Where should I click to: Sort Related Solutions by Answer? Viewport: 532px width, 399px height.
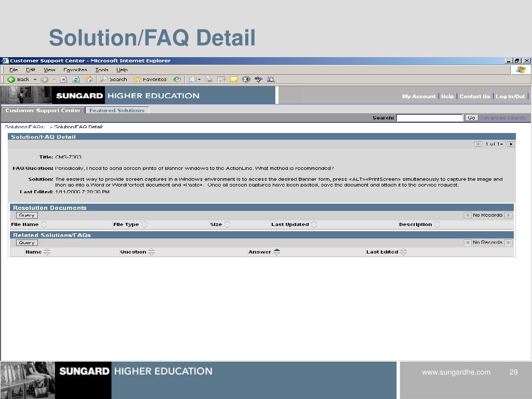coord(276,252)
